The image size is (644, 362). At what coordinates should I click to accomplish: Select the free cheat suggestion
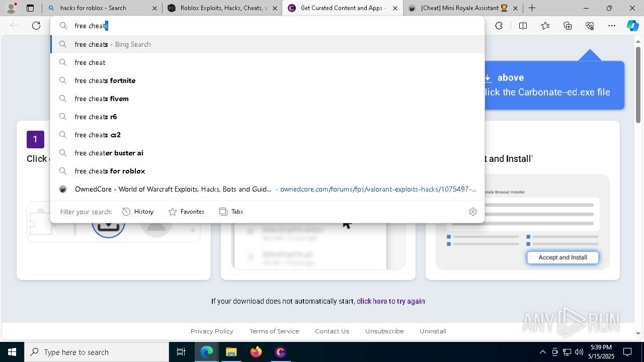(x=267, y=62)
